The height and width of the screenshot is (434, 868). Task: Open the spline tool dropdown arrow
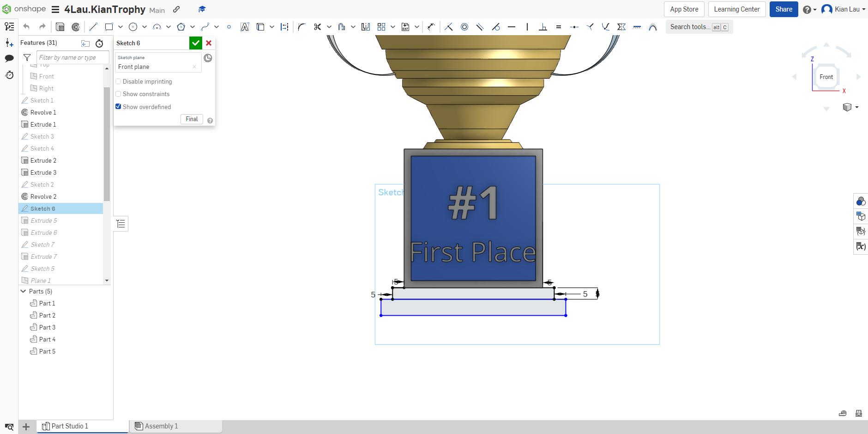click(217, 27)
